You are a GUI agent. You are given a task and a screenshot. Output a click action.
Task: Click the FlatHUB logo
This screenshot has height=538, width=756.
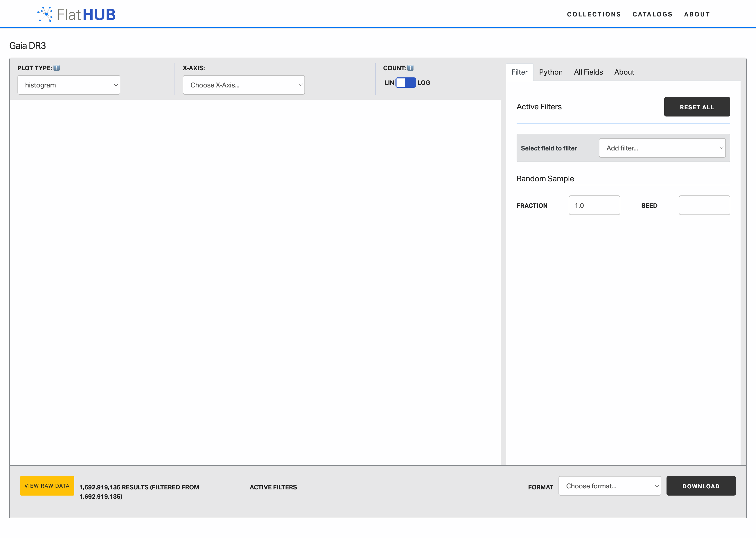click(76, 14)
